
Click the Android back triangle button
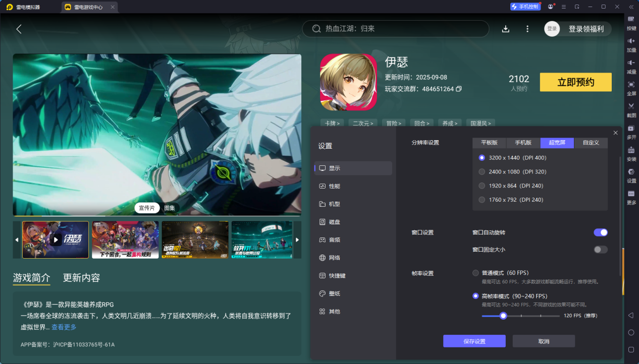631,315
